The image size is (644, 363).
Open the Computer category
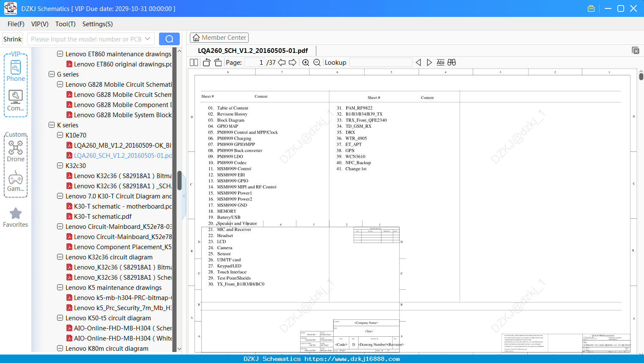click(x=16, y=101)
